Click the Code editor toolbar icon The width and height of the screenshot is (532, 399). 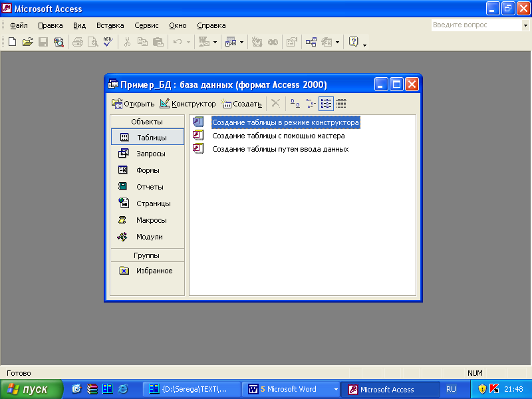coord(257,42)
